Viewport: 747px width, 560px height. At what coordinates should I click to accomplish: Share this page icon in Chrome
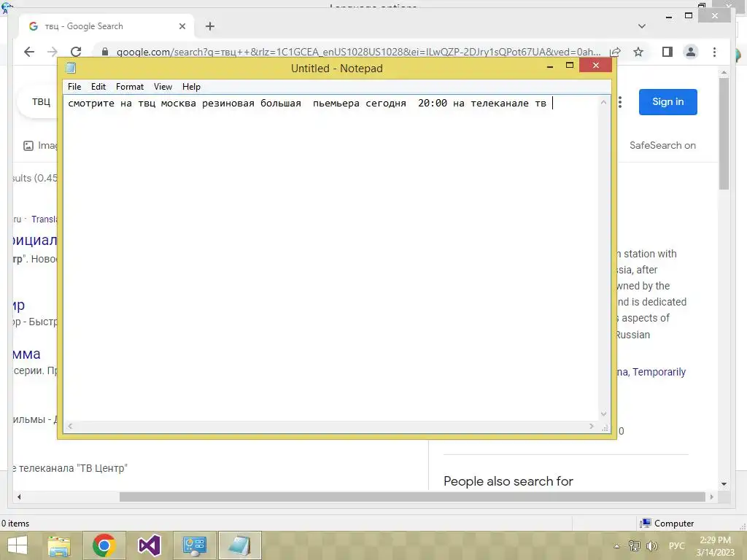[615, 52]
